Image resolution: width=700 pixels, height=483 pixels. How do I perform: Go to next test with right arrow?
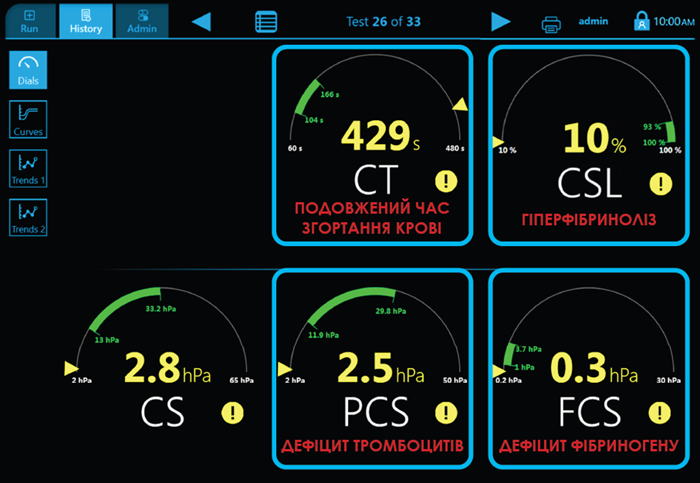pyautogui.click(x=501, y=22)
